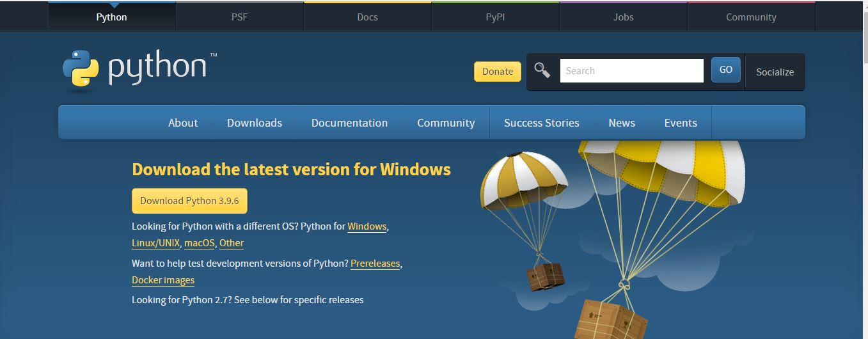Open the Socialize menu
The width and height of the screenshot is (868, 339).
pyautogui.click(x=775, y=72)
